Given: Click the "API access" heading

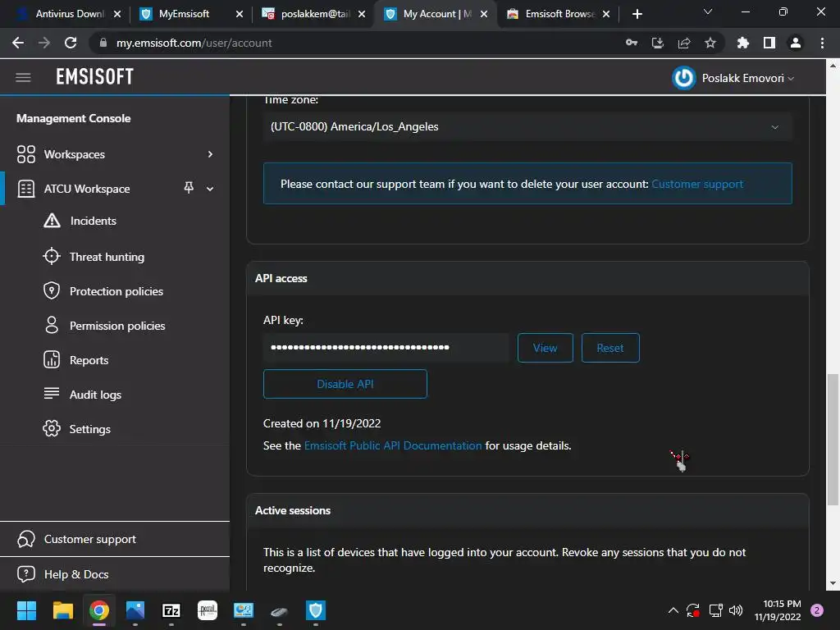Looking at the screenshot, I should [281, 278].
